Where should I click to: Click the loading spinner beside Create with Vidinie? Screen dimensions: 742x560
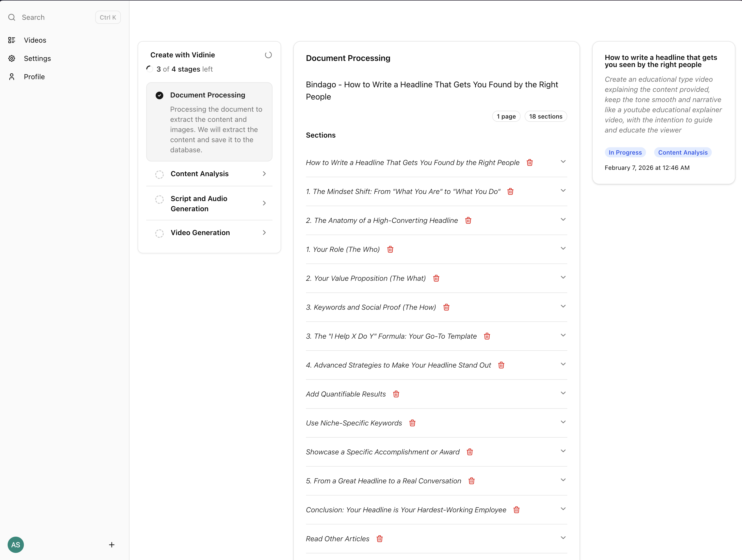(x=268, y=55)
